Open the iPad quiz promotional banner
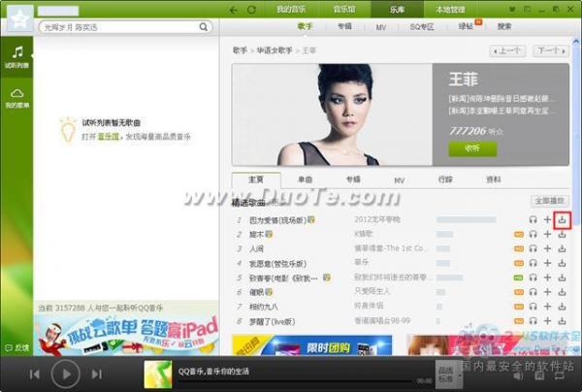Viewport: 582px width, 392px height. [126, 335]
